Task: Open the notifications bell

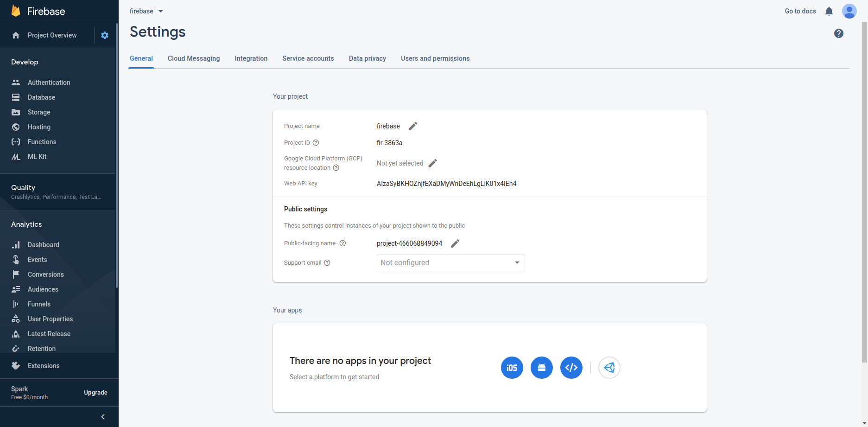Action: tap(829, 11)
